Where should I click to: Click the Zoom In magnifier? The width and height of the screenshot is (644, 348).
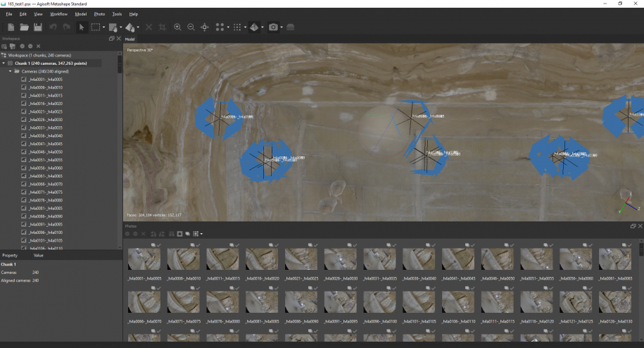point(177,27)
